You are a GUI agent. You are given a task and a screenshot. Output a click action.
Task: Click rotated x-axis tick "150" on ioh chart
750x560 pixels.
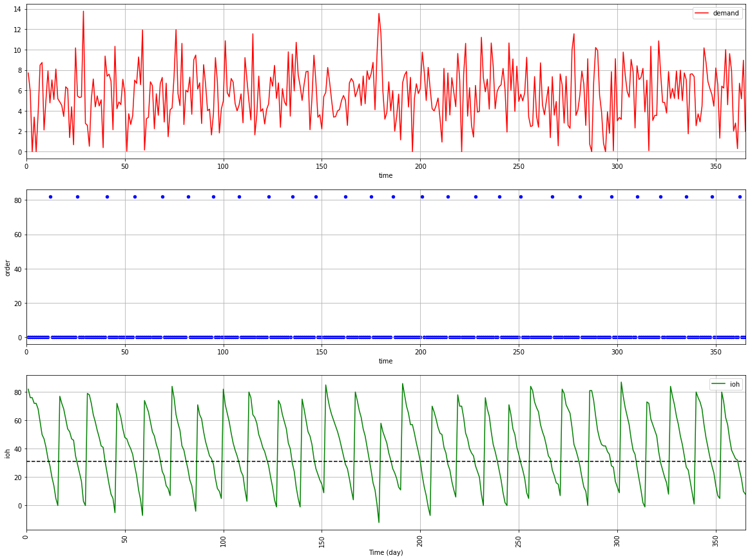[322, 541]
